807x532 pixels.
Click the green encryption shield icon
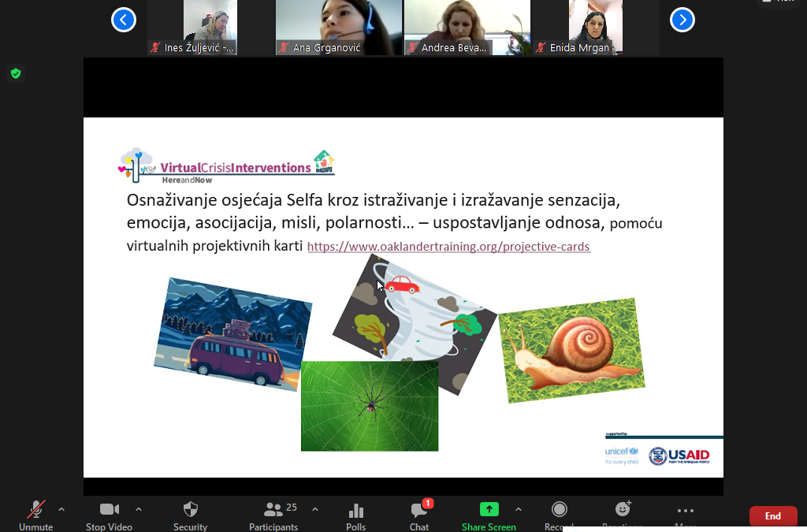point(15,74)
